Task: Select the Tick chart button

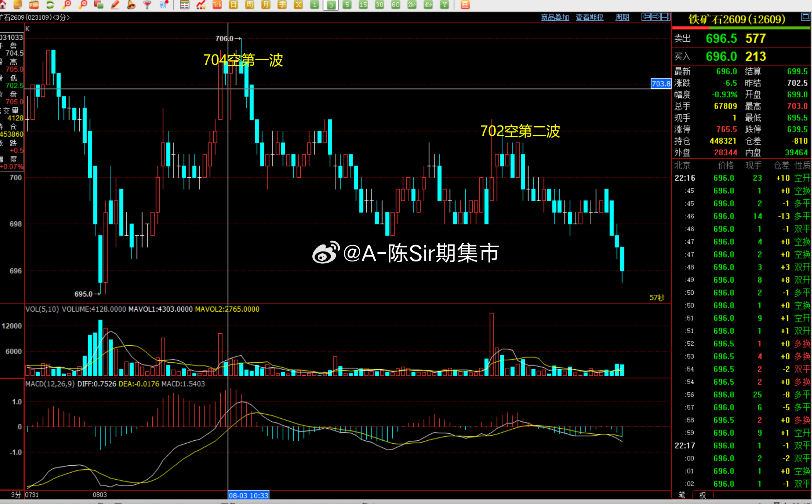Action: 217,5
